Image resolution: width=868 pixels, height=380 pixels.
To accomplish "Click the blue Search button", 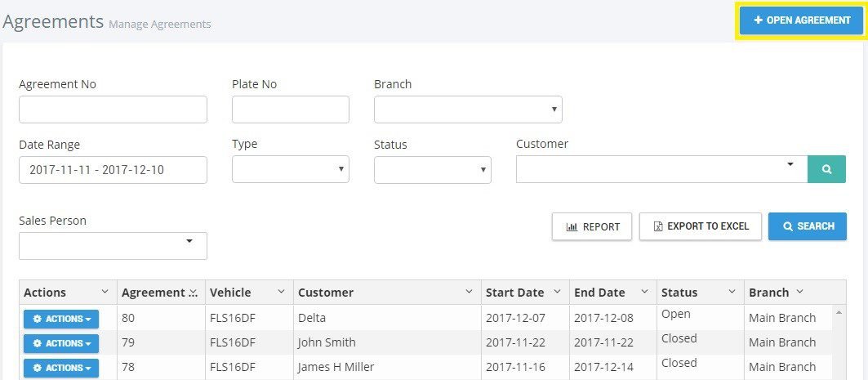I will tap(807, 226).
